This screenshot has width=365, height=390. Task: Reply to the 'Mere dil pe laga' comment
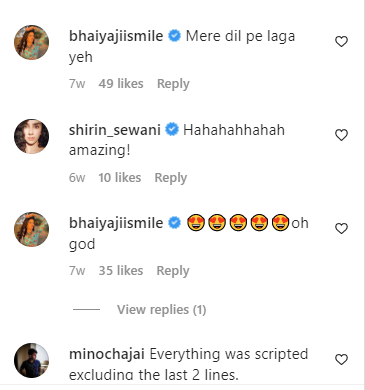[x=173, y=84]
